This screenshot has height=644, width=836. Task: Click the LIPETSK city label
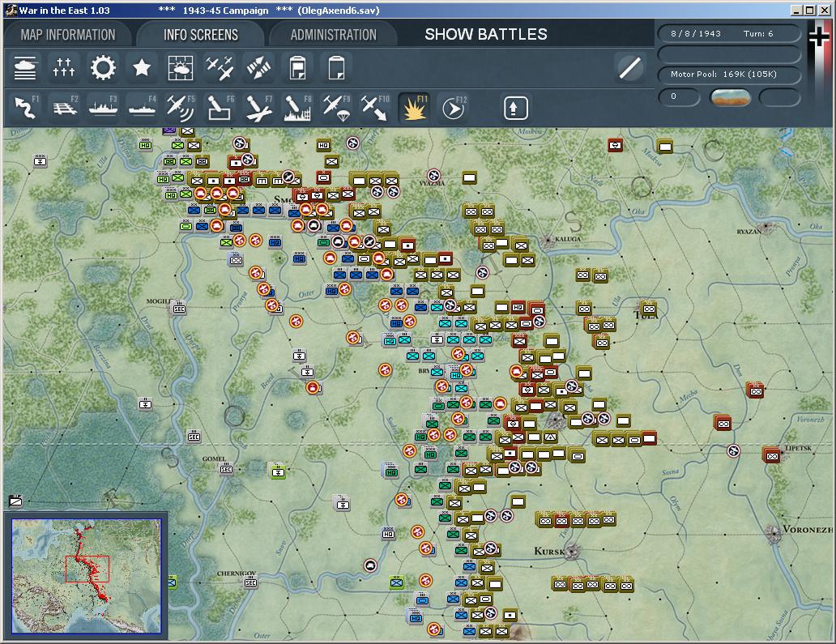coord(798,448)
